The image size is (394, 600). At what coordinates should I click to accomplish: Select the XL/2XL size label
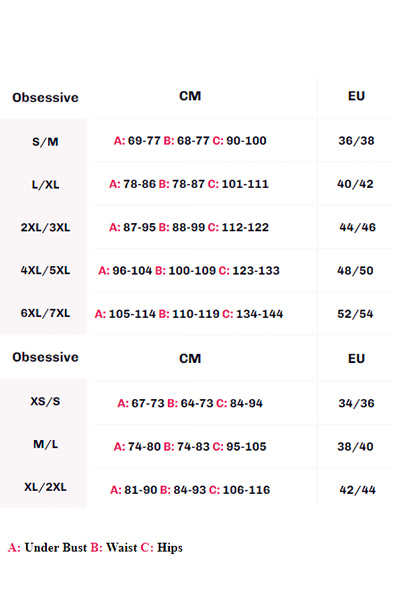pyautogui.click(x=45, y=487)
